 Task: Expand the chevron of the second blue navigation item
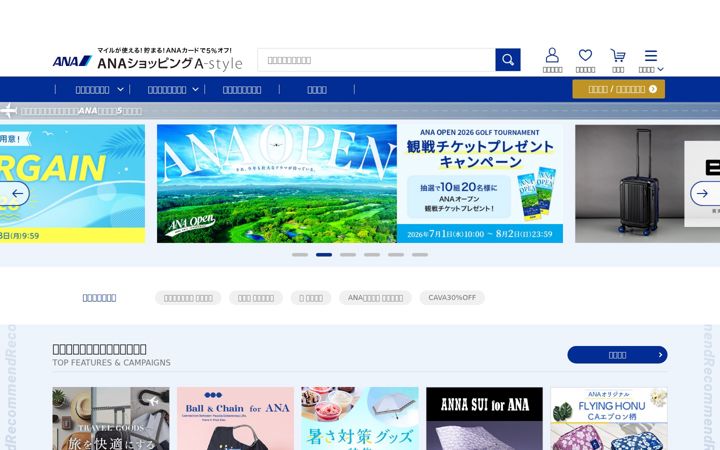pyautogui.click(x=195, y=90)
